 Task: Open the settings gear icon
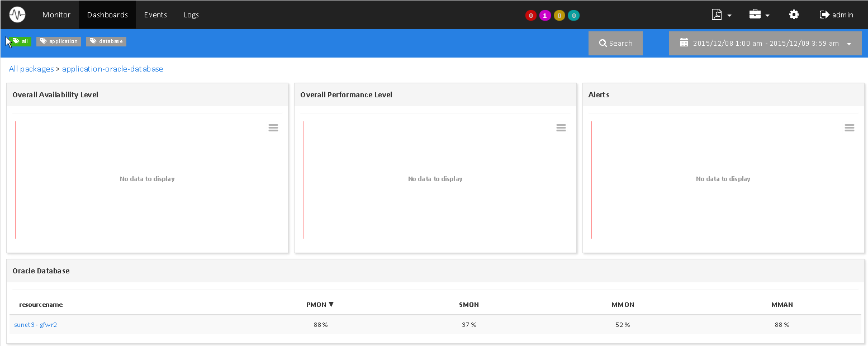point(794,15)
